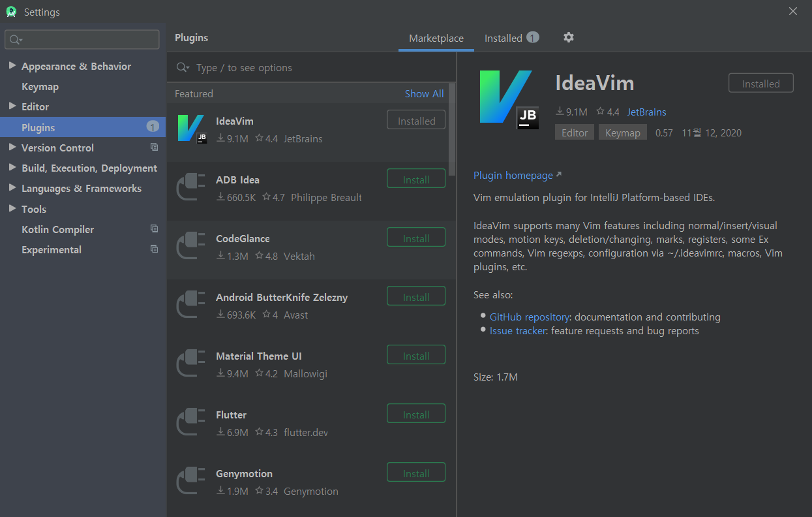Open the Keymap settings page
Image resolution: width=812 pixels, height=517 pixels.
pos(40,86)
